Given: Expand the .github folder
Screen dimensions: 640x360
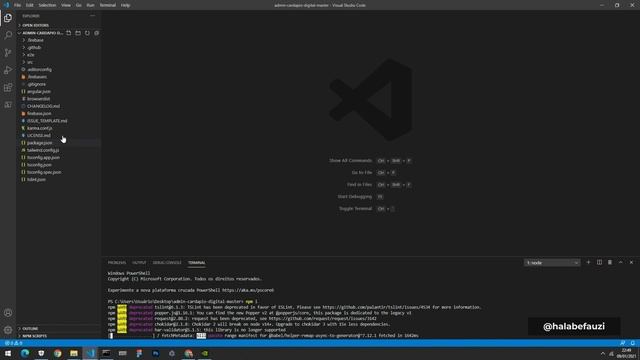Looking at the screenshot, I should tap(33, 48).
